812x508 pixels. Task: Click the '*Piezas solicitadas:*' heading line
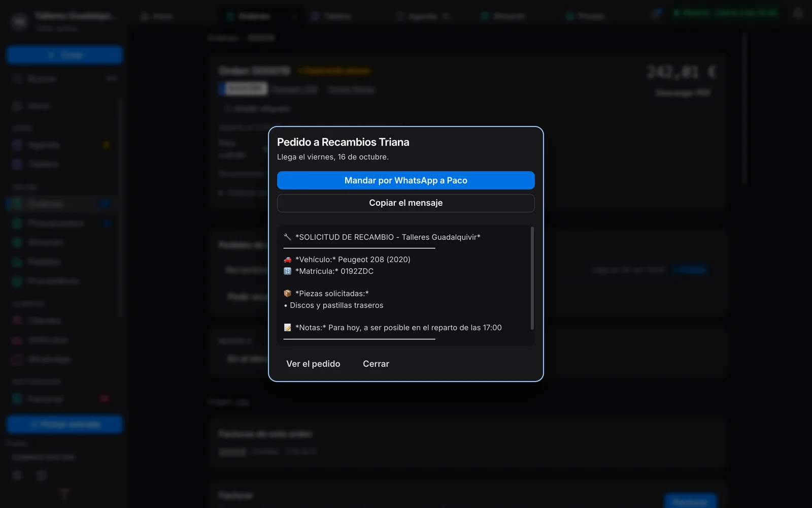tap(332, 294)
